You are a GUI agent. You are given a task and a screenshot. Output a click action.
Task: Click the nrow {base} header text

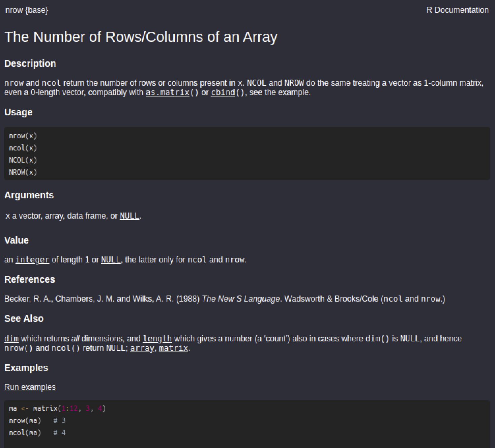pos(27,10)
